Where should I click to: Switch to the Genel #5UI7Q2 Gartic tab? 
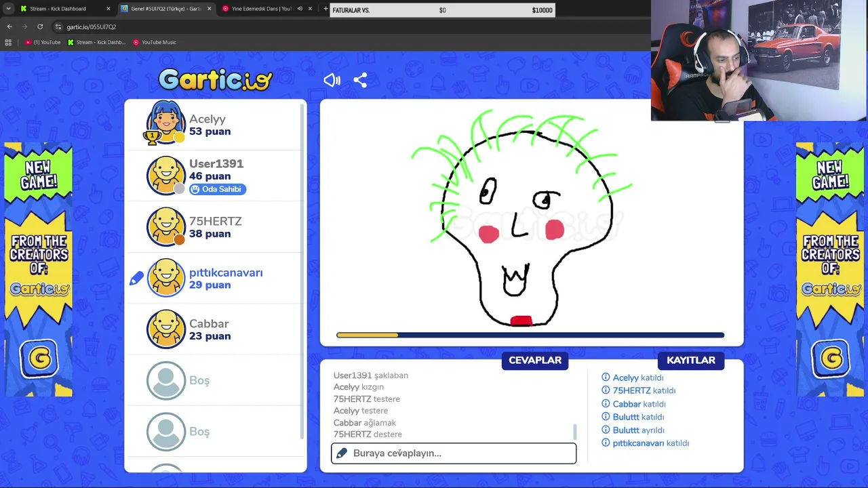pos(166,9)
